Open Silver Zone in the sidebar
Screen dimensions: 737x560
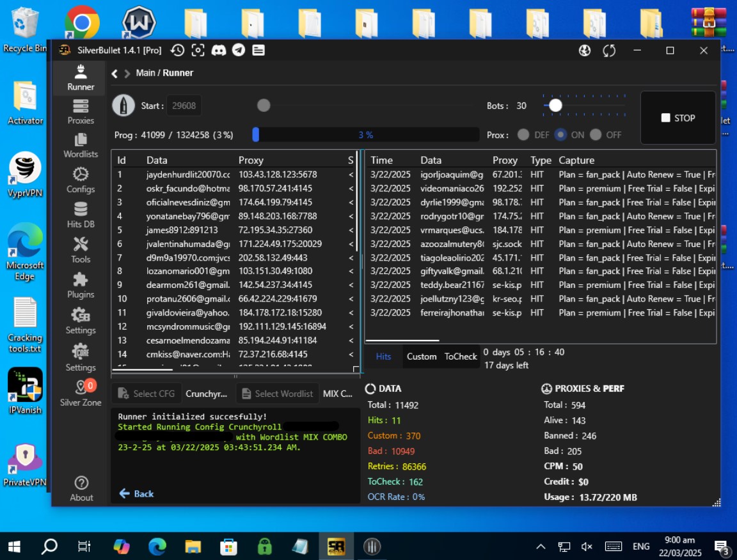(81, 393)
